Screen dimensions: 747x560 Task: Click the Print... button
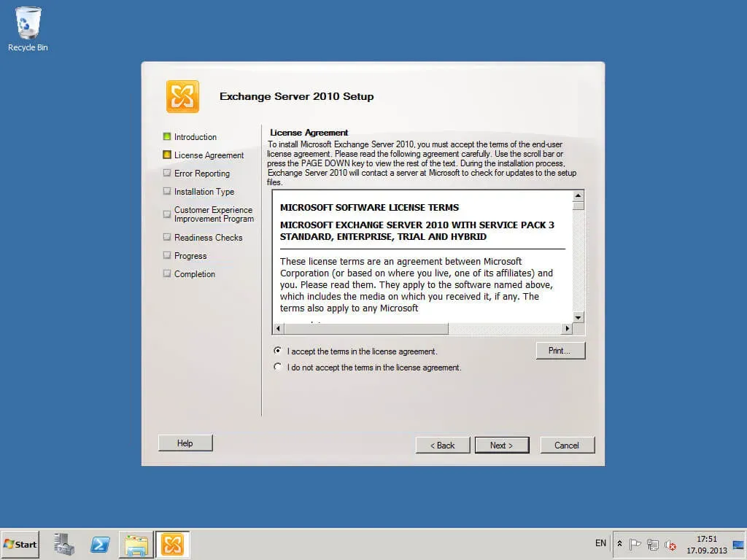tap(560, 351)
